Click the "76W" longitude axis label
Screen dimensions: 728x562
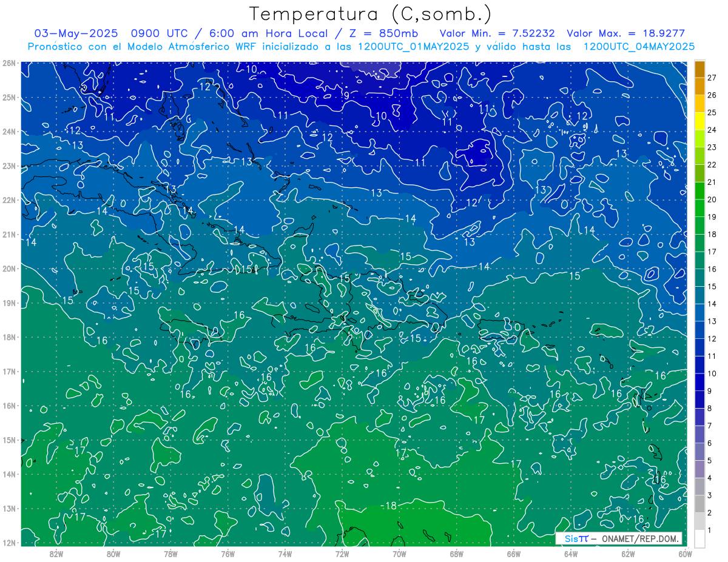[x=227, y=553]
